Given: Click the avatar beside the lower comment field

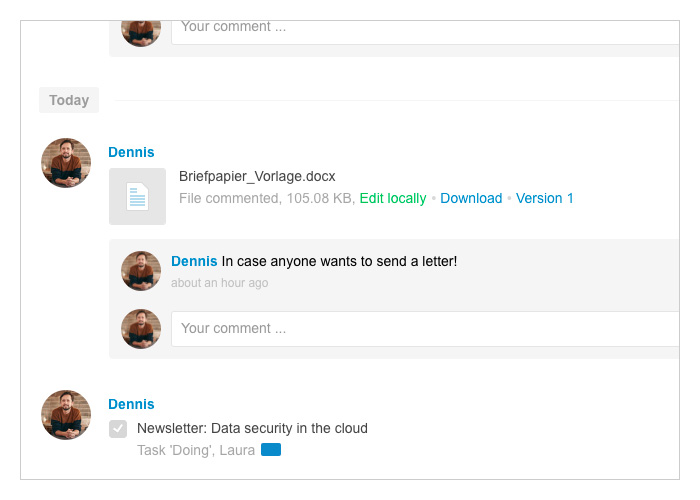Looking at the screenshot, I should [141, 329].
